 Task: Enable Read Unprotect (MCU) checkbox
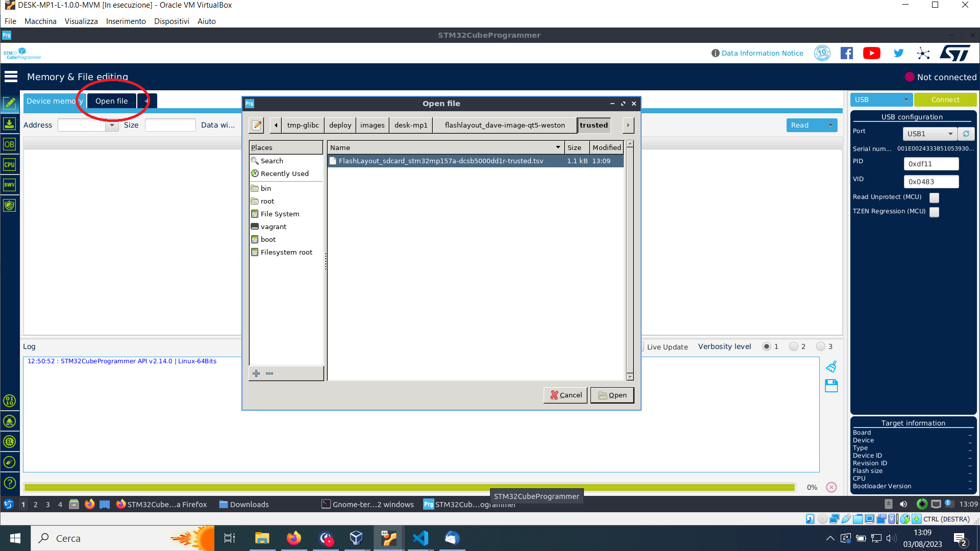[934, 197]
